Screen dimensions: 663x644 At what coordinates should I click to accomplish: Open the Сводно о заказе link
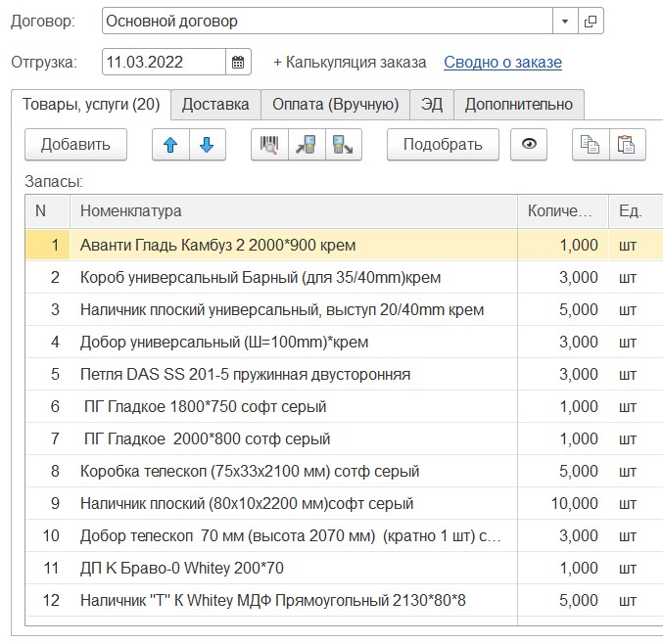(502, 63)
